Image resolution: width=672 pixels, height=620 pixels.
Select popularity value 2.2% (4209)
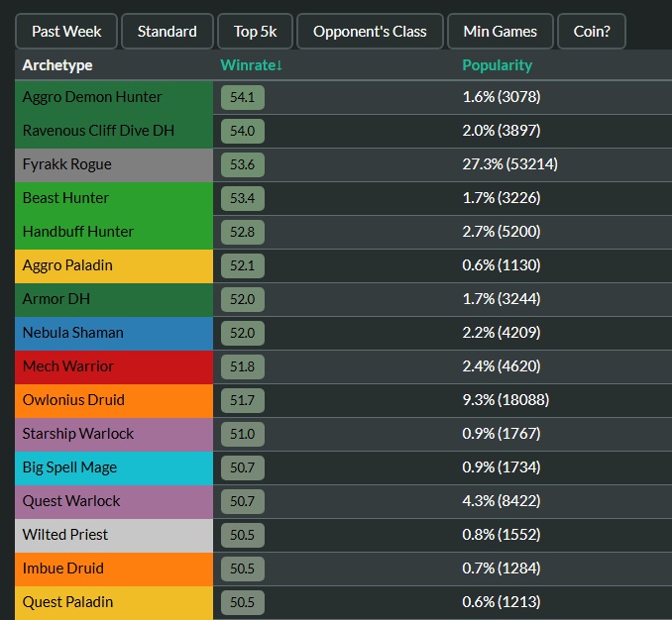[502, 333]
